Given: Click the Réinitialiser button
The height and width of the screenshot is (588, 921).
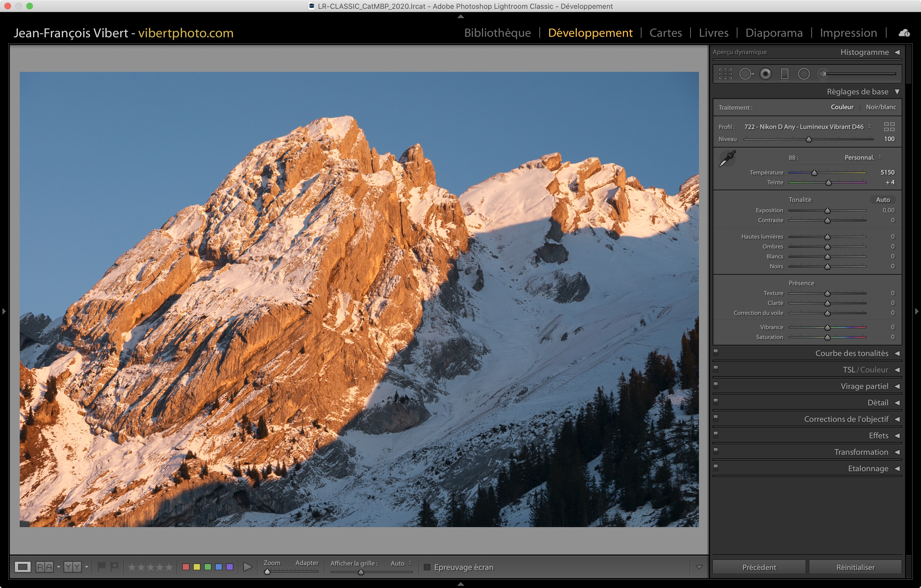Looking at the screenshot, I should [855, 567].
